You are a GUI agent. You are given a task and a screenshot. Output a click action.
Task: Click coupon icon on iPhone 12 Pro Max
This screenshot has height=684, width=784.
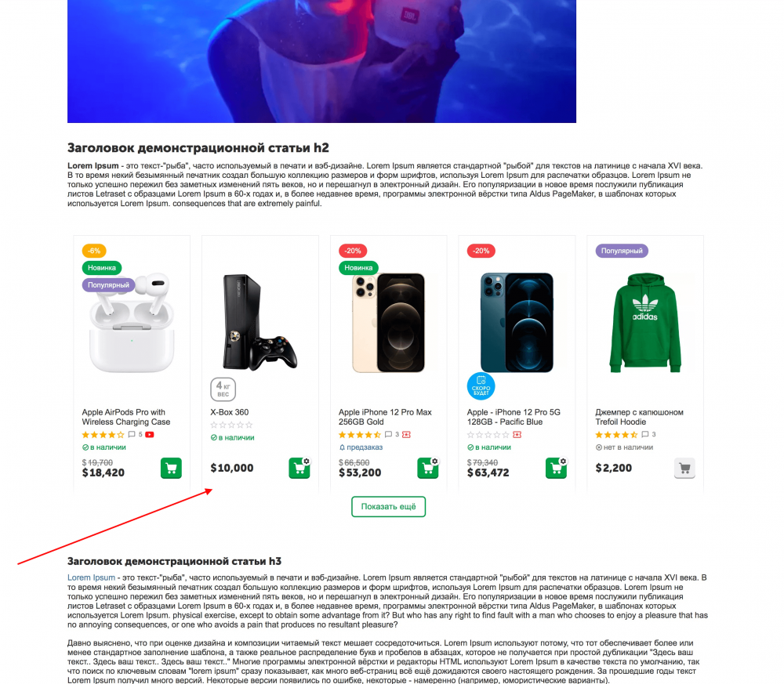click(406, 435)
